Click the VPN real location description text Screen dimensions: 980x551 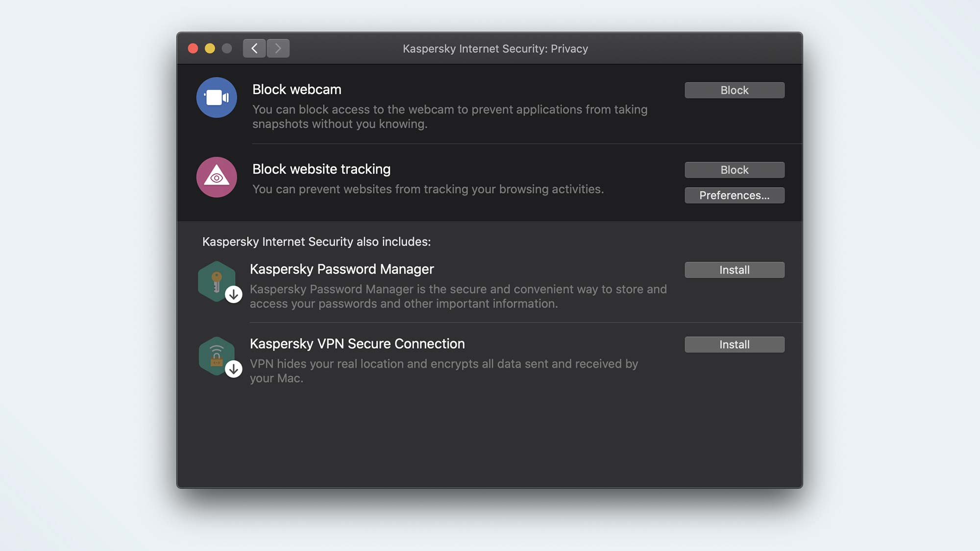[x=444, y=371]
